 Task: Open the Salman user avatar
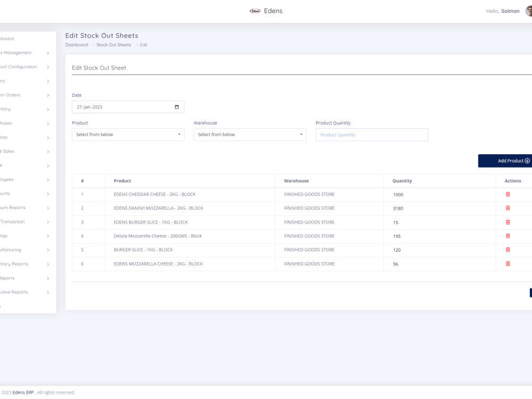(529, 11)
